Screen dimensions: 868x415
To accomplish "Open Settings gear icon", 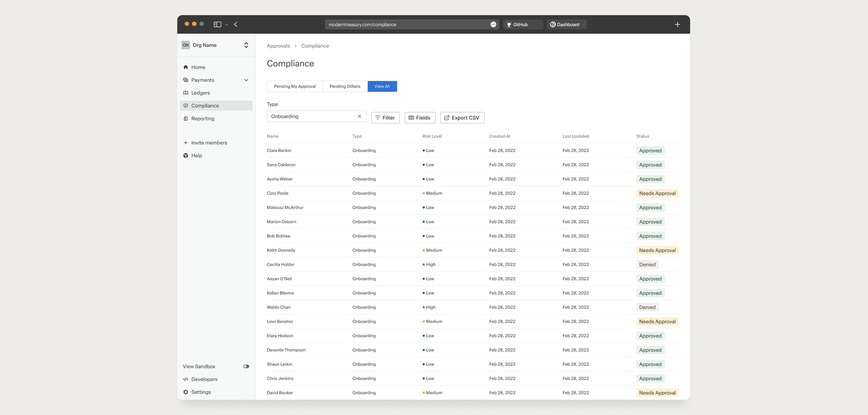I will click(186, 392).
